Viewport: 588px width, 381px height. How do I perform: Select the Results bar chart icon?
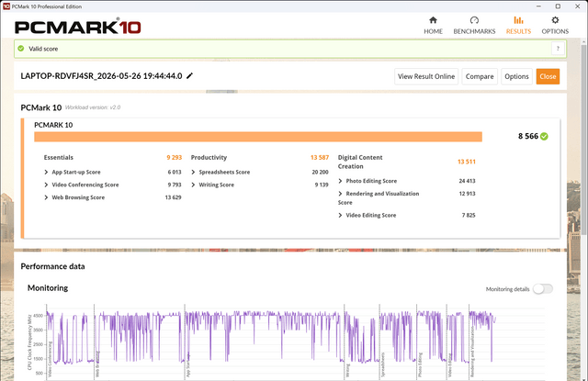click(518, 20)
